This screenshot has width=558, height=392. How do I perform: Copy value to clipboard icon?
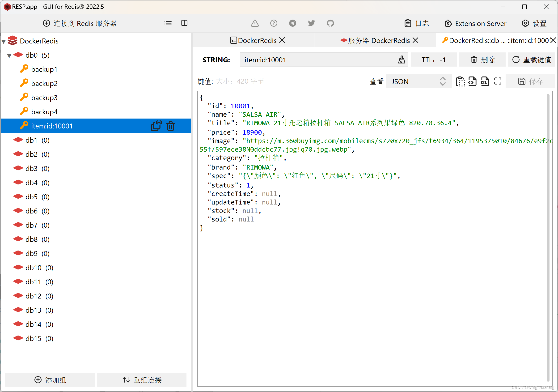[x=460, y=81]
